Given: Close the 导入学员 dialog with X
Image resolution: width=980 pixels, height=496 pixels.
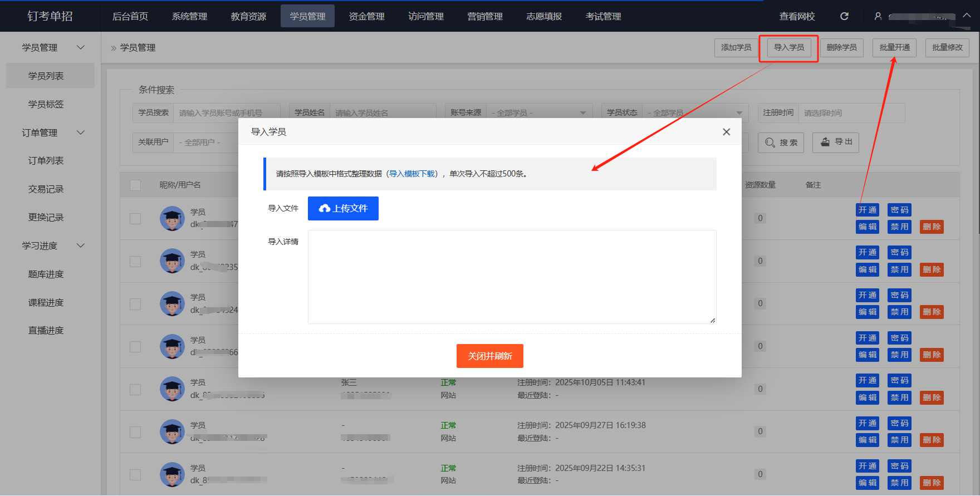Looking at the screenshot, I should pos(726,132).
